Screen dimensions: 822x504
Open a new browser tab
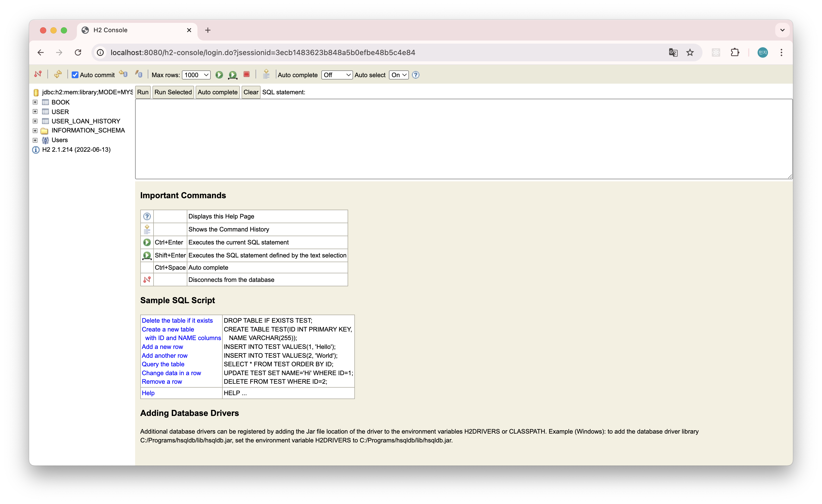[208, 30]
